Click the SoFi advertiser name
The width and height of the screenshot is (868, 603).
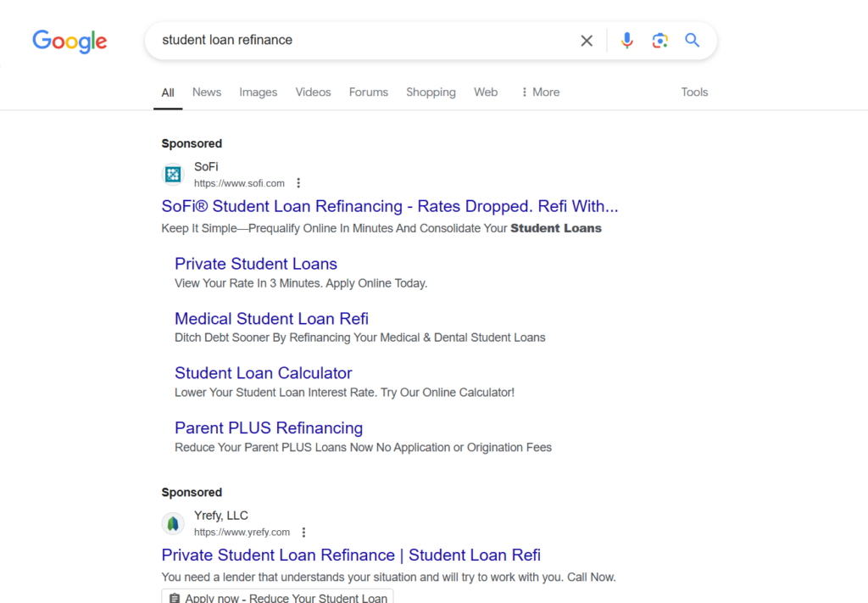click(x=206, y=167)
